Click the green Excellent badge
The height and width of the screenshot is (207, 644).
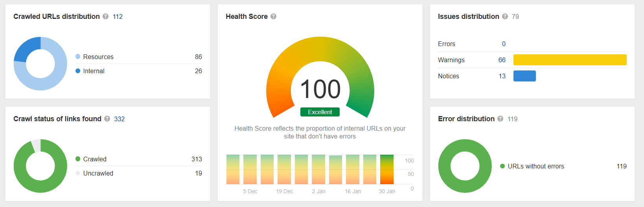320,112
